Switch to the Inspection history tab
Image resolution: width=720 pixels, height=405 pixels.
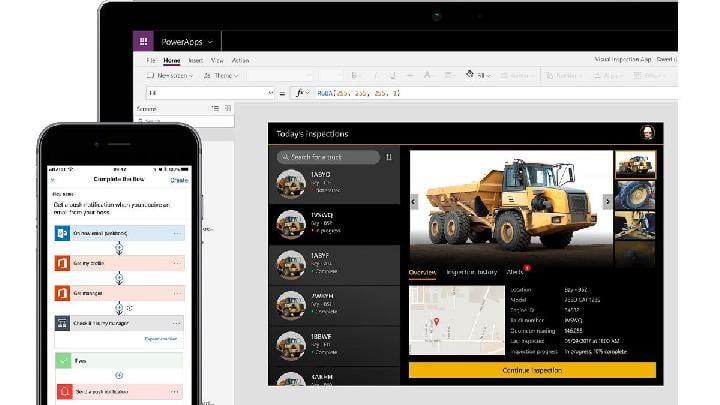click(x=471, y=272)
